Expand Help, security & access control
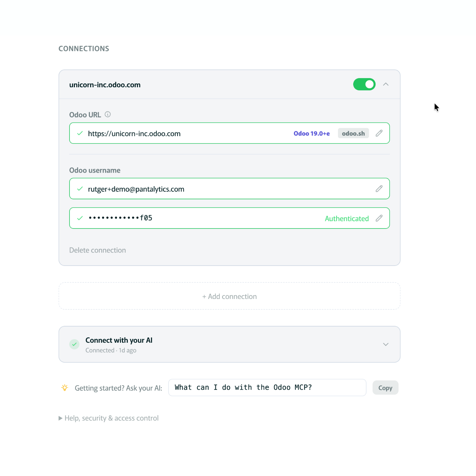 pyautogui.click(x=109, y=418)
